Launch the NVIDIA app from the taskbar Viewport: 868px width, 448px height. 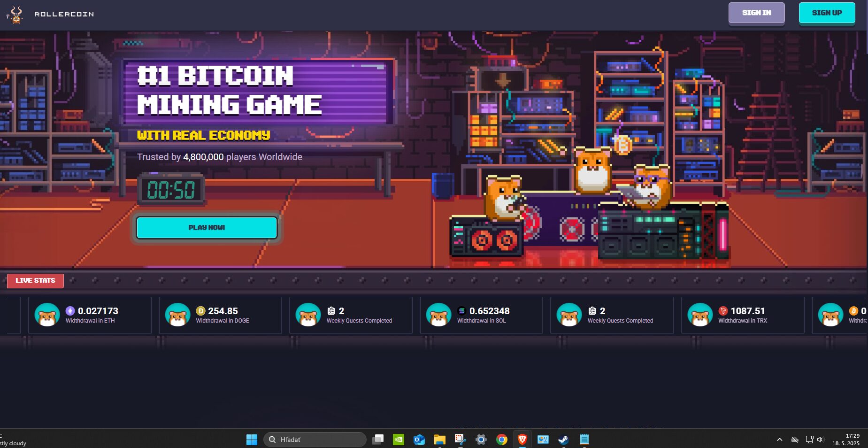click(x=399, y=440)
